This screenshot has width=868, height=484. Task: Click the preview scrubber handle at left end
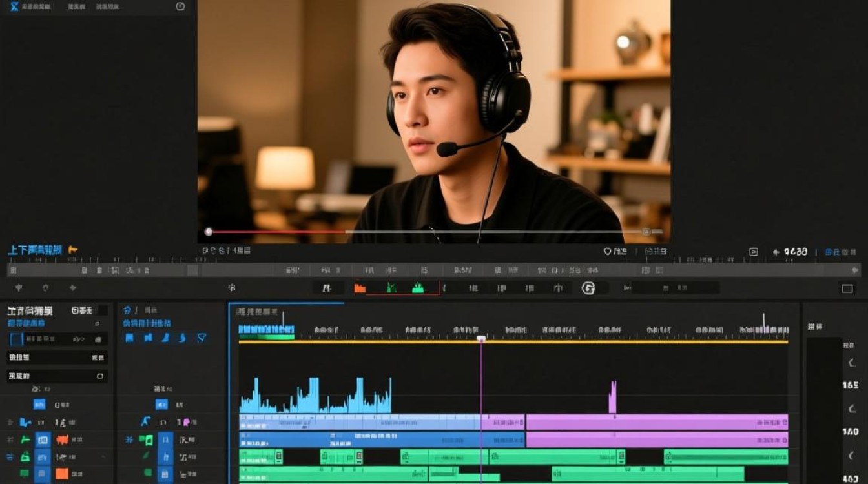pyautogui.click(x=209, y=232)
